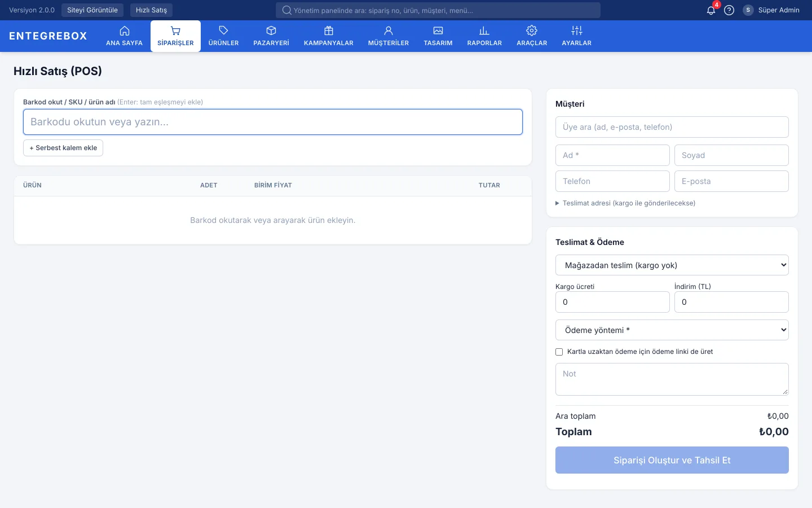Viewport: 812px width, 508px height.
Task: Click the Telefon field
Action: [612, 181]
